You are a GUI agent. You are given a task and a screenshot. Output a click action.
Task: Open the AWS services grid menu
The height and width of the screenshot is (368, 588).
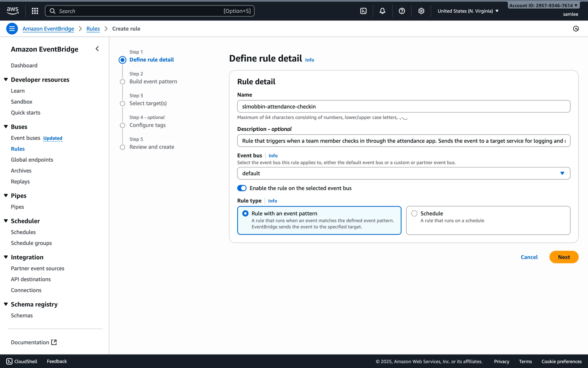(x=35, y=11)
